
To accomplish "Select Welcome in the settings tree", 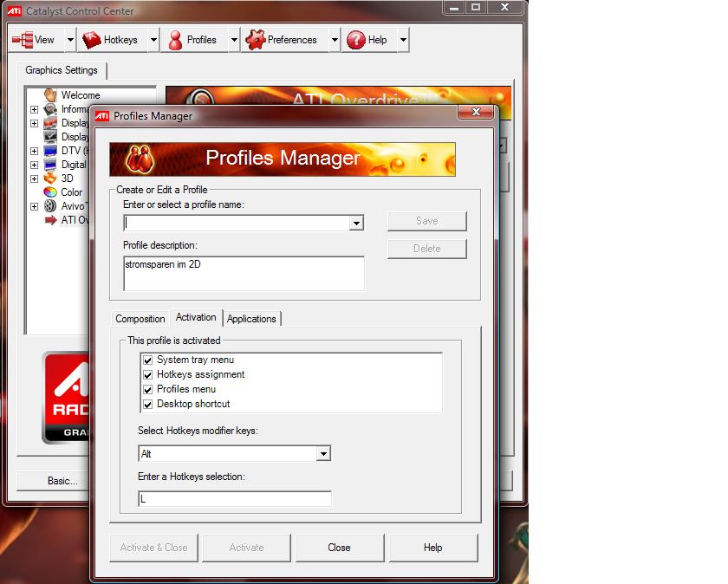I will [81, 95].
